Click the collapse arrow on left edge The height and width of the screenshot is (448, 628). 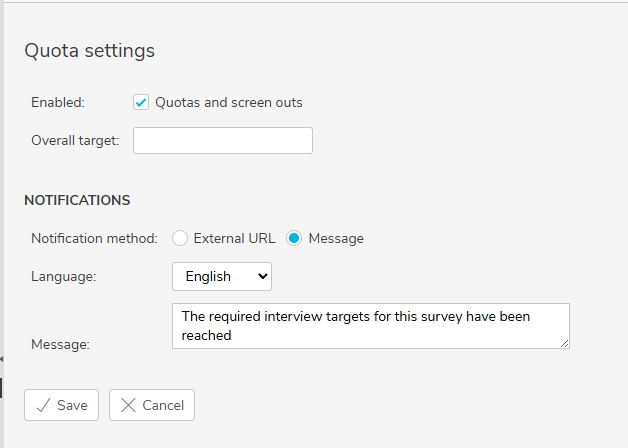2,359
